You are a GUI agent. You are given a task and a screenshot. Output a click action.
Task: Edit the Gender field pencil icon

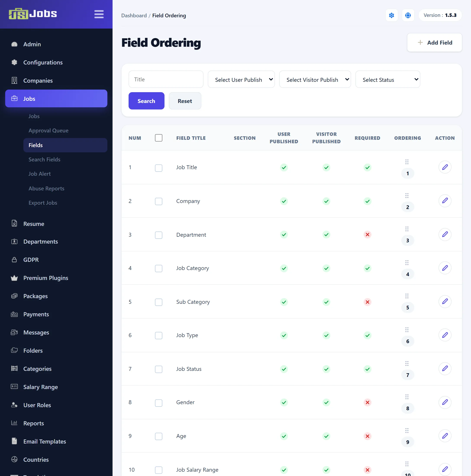[445, 402]
